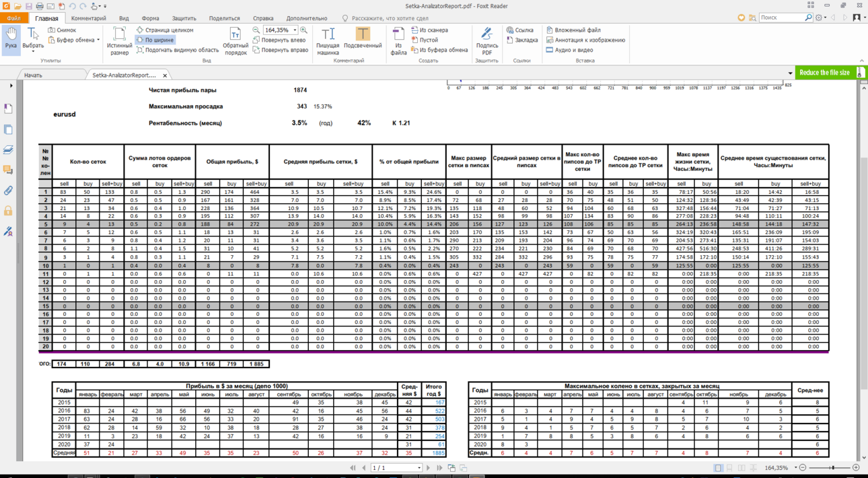Open the Подпись PDF signing tool

click(x=487, y=41)
